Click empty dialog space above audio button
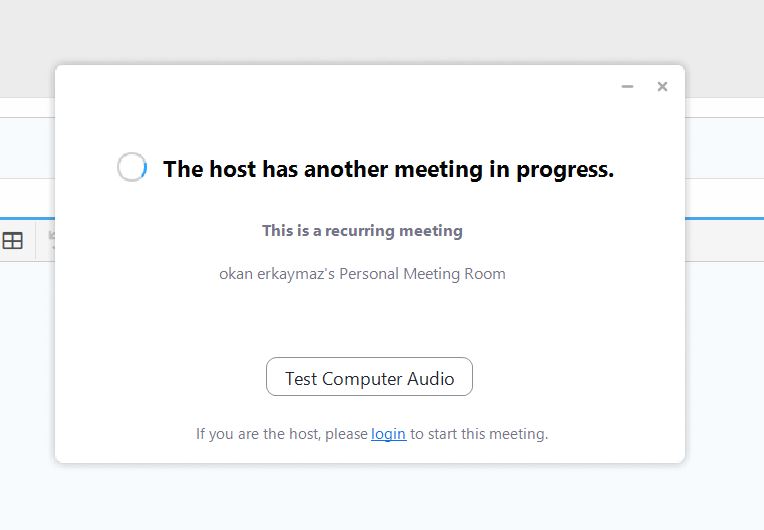Screen dimensions: 764x530 point(369,320)
